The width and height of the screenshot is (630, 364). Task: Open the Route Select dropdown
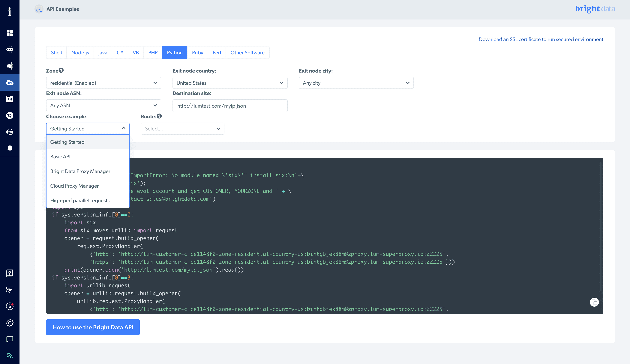click(182, 129)
